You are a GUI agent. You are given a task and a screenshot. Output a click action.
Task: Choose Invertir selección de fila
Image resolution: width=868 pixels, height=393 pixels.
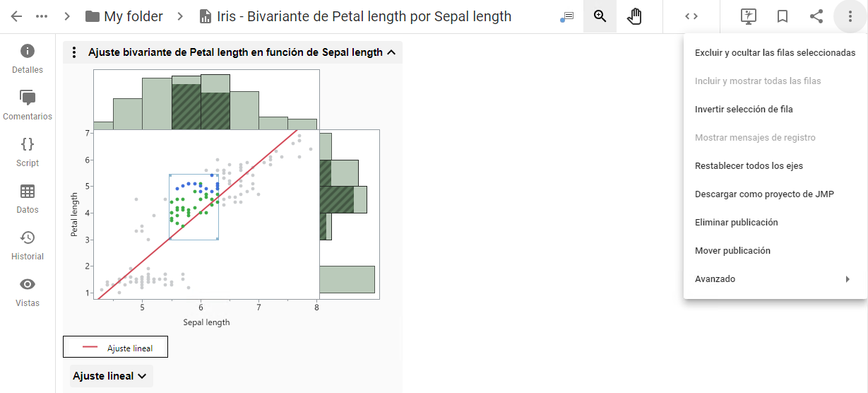click(x=744, y=110)
